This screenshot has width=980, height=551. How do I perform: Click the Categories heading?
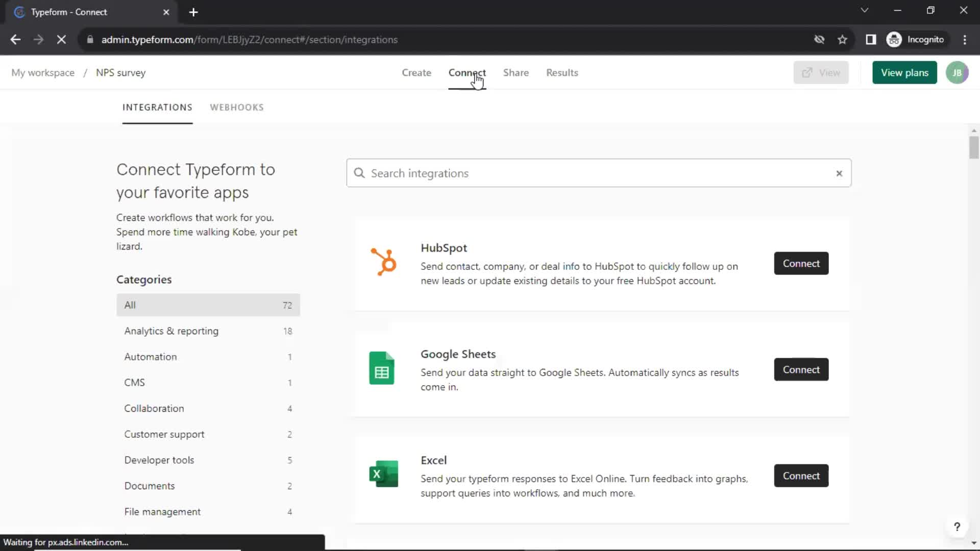[144, 280]
